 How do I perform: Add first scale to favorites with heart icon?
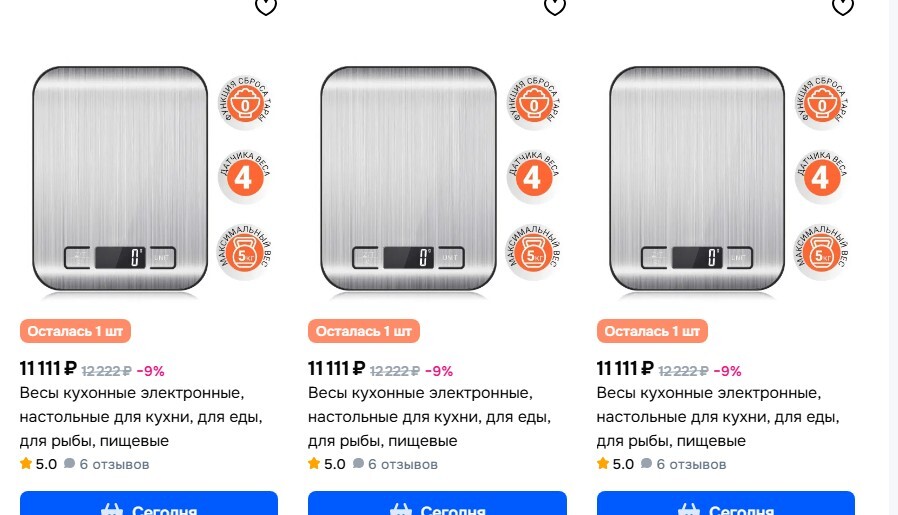point(266,6)
